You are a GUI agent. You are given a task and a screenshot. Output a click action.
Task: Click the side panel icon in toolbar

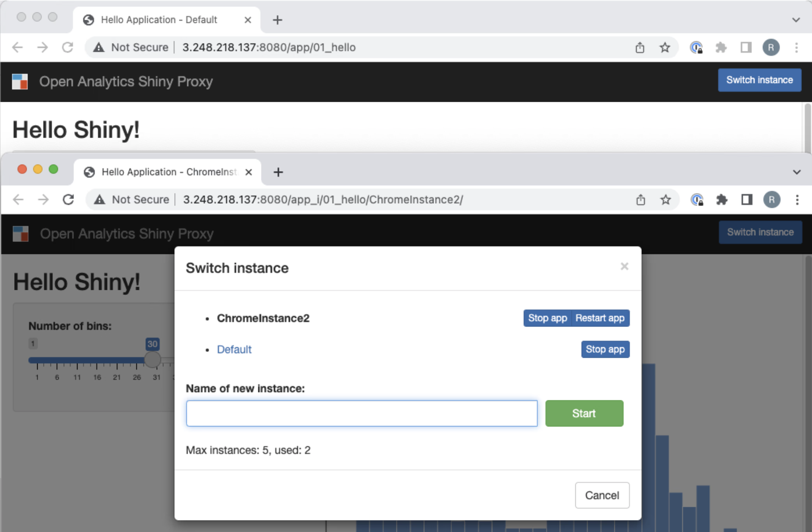pos(746,199)
